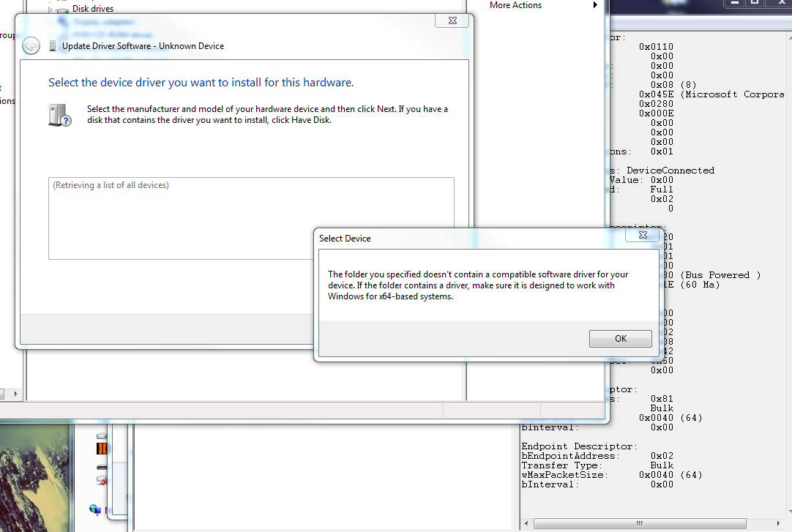Click the (Bus Powered ) value text
Image resolution: width=792 pixels, height=532 pixels.
click(720, 275)
